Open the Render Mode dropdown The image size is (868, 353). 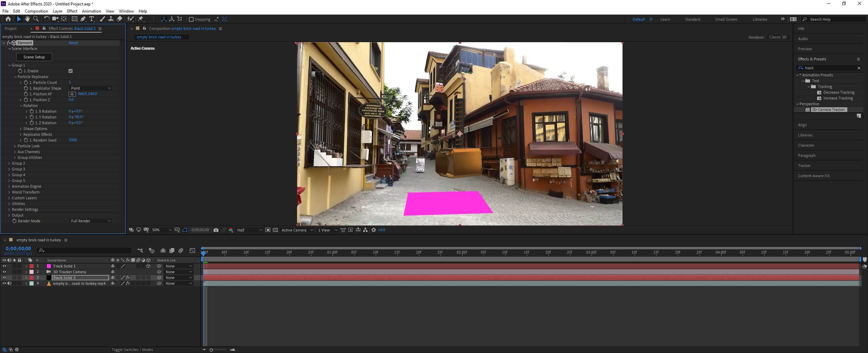point(91,221)
